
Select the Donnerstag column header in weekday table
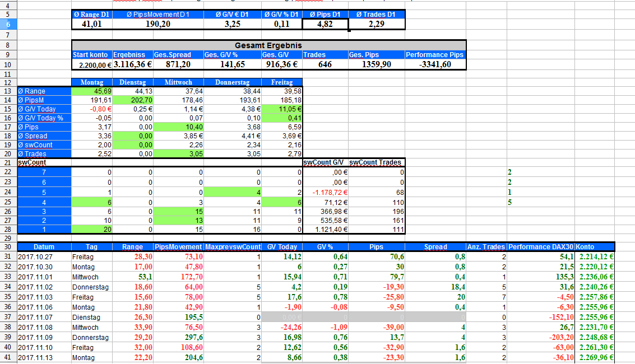click(232, 82)
